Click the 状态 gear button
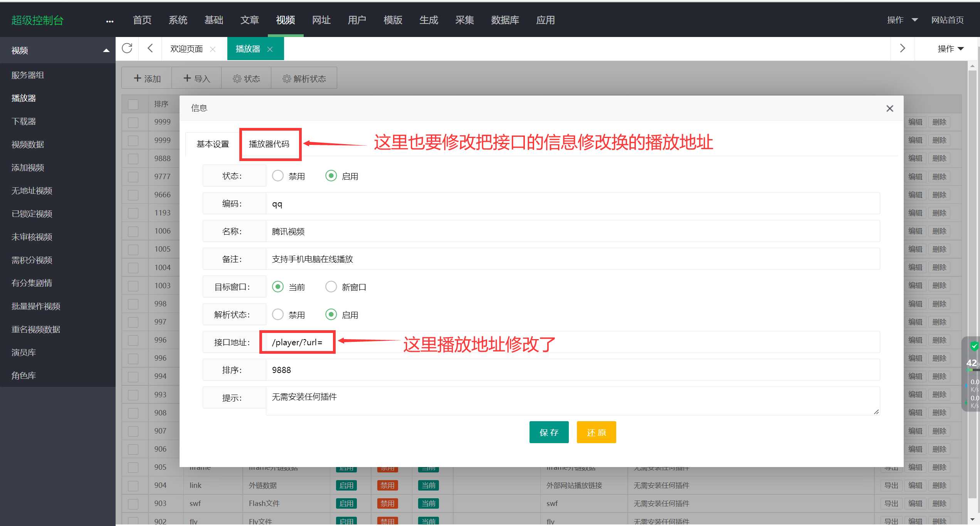Viewport: 980px width, 526px height. [x=246, y=78]
